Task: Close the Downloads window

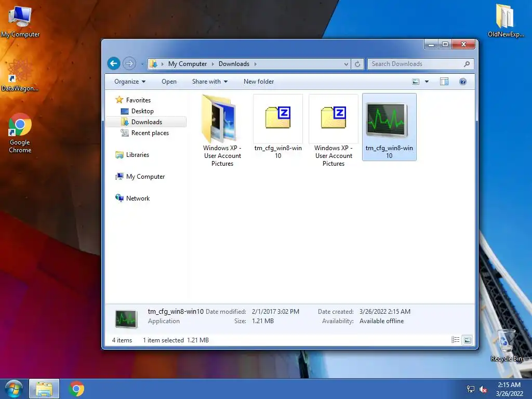Action: tap(463, 45)
